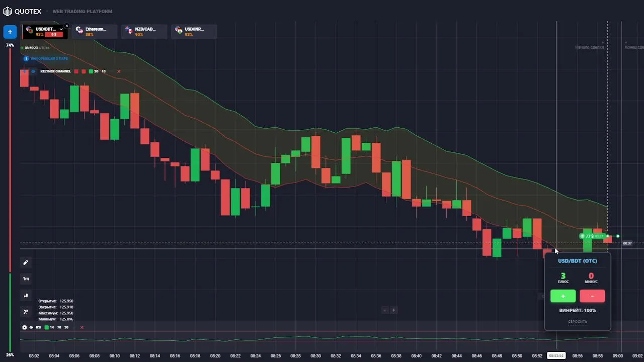Viewport: 644px width, 362px height.
Task: Open the indicators compass tool
Action: [26, 312]
